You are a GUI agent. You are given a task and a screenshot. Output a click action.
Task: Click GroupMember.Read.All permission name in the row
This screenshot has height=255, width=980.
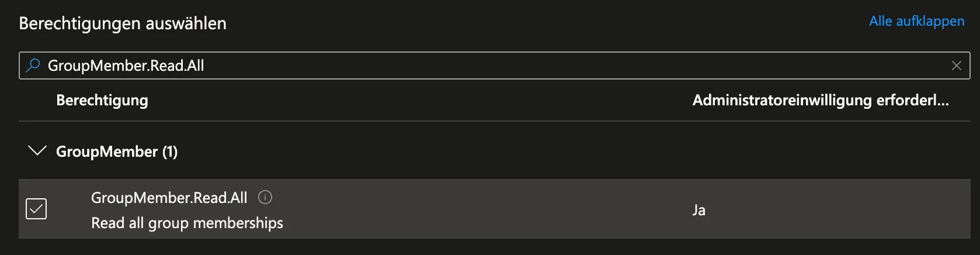tap(169, 198)
